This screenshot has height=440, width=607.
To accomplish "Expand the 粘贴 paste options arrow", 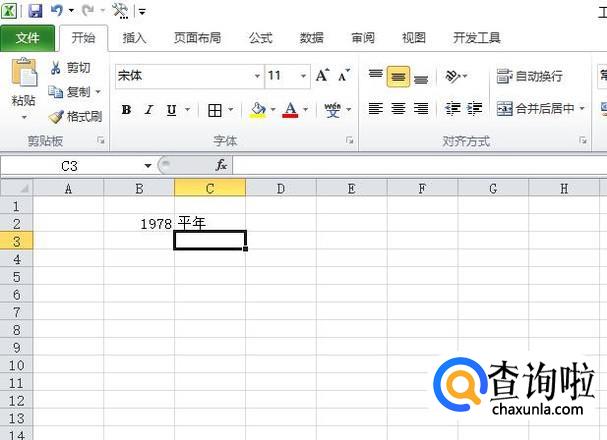I will [24, 117].
